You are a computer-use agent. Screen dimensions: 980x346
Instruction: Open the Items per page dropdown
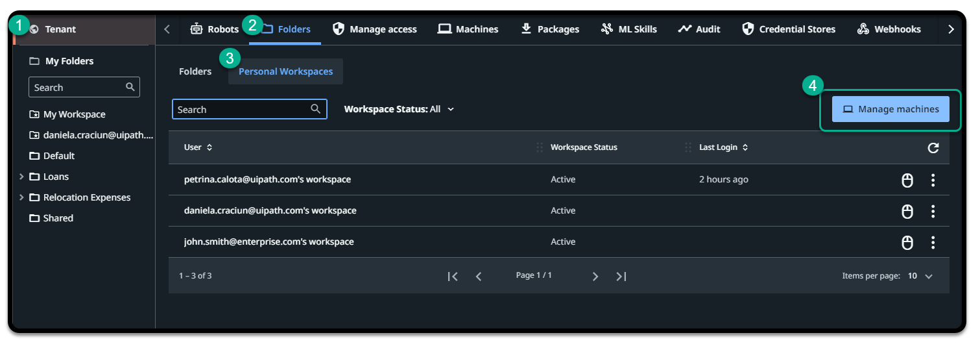[920, 276]
